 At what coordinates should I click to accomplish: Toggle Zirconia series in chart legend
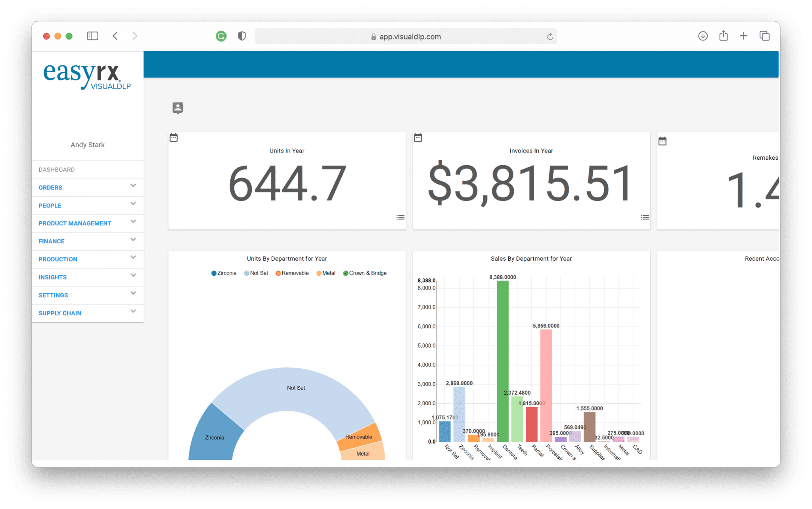(x=224, y=273)
